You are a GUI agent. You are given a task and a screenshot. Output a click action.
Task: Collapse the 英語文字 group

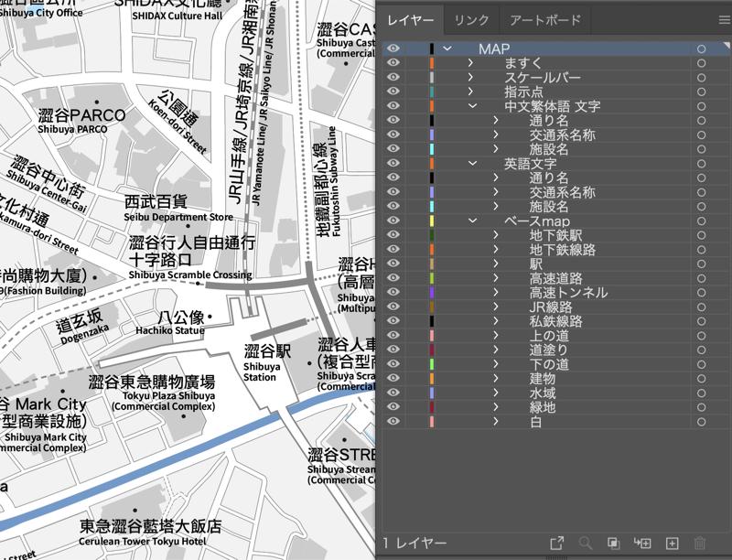click(x=472, y=163)
